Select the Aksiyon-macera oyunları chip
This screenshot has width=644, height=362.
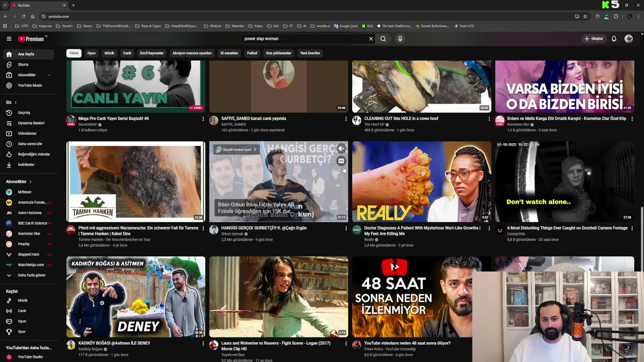(x=192, y=53)
